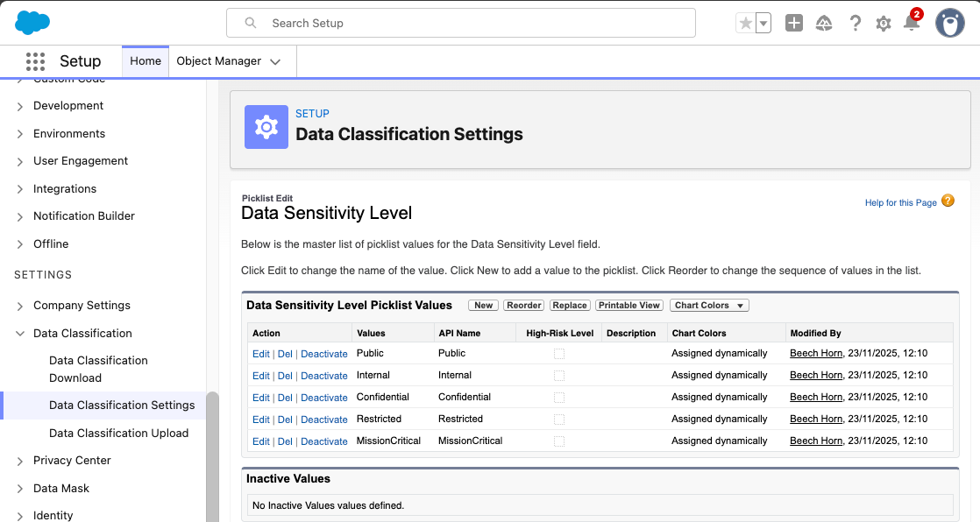980x522 pixels.
Task: Click inside the Search Setup field
Action: (460, 22)
